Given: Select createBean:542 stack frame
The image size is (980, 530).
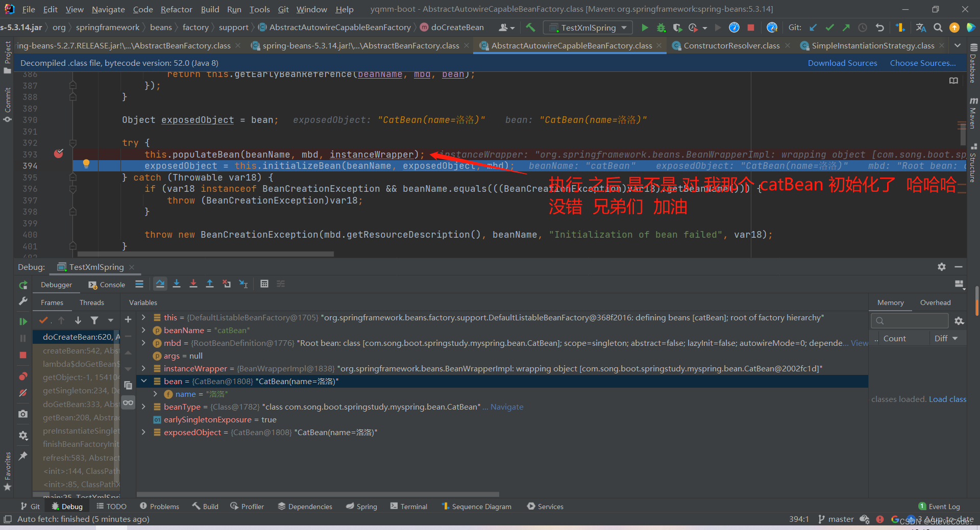Looking at the screenshot, I should 76,350.
